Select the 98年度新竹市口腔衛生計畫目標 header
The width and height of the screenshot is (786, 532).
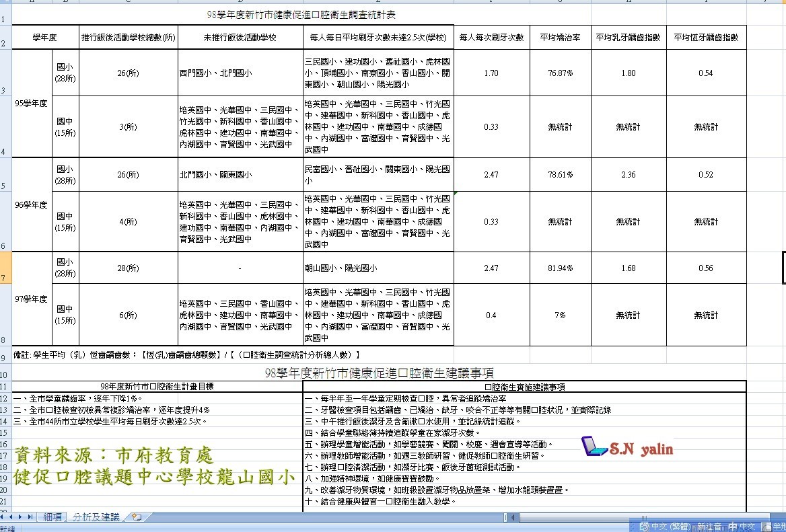(157, 386)
